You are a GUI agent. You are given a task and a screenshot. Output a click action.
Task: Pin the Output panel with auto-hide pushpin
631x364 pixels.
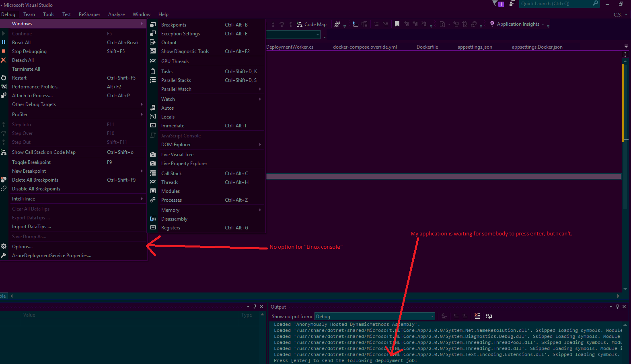coord(618,307)
